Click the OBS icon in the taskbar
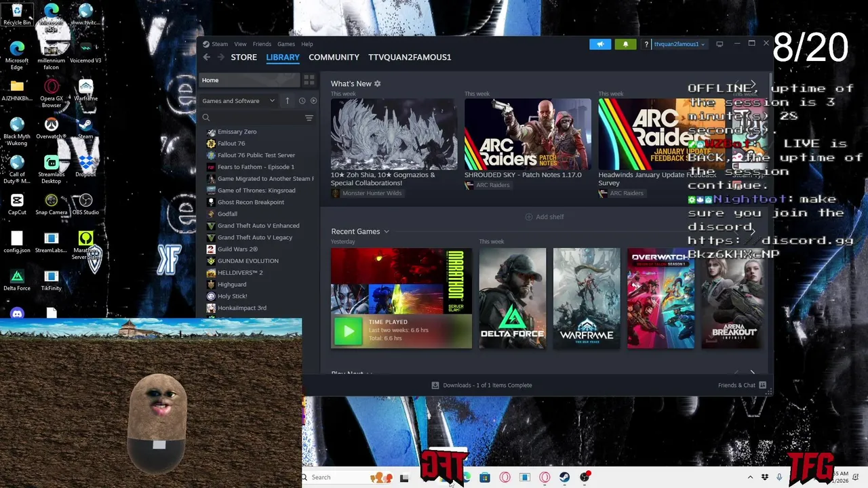Screen dimensions: 868x488 tap(585, 477)
